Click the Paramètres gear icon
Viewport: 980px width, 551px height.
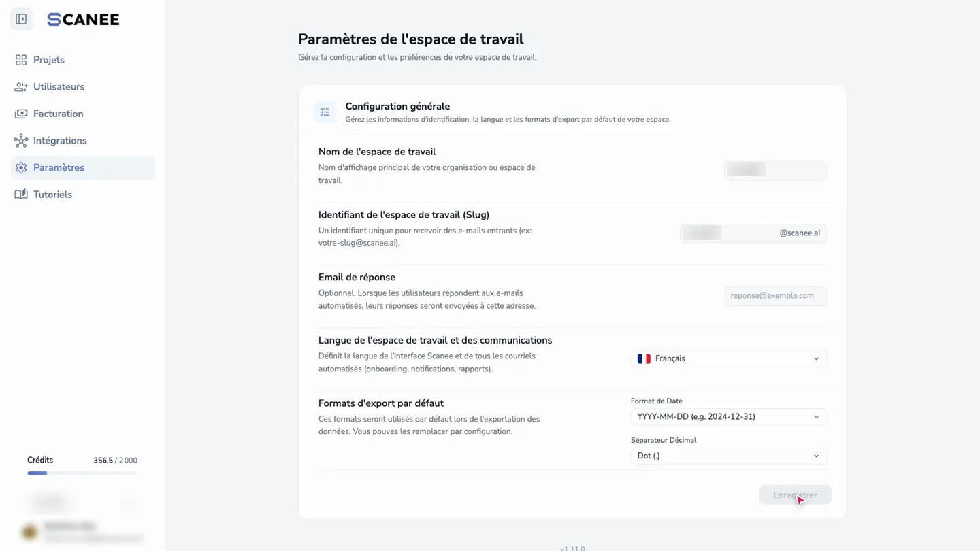click(21, 167)
